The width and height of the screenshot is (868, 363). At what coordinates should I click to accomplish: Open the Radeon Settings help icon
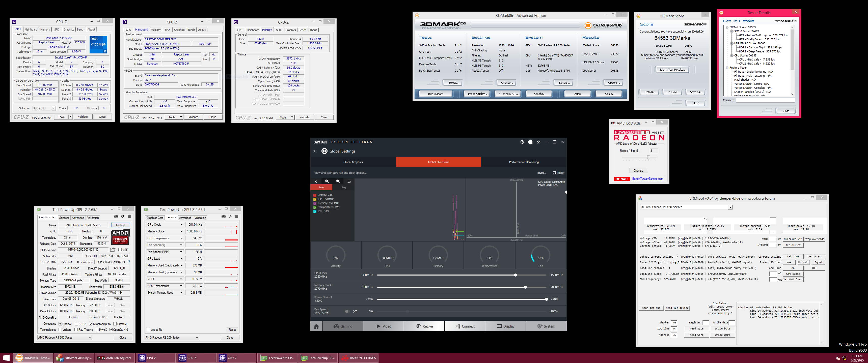[x=530, y=142]
